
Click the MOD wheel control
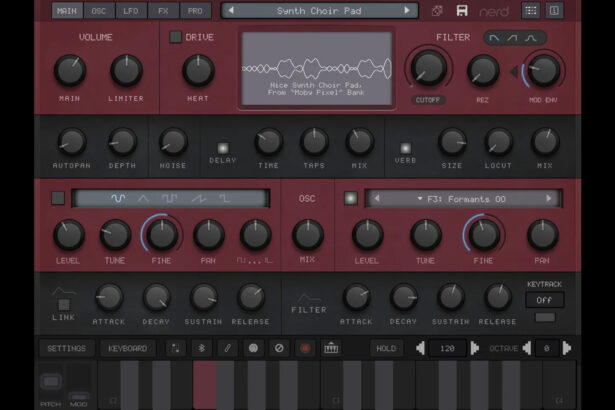78,395
